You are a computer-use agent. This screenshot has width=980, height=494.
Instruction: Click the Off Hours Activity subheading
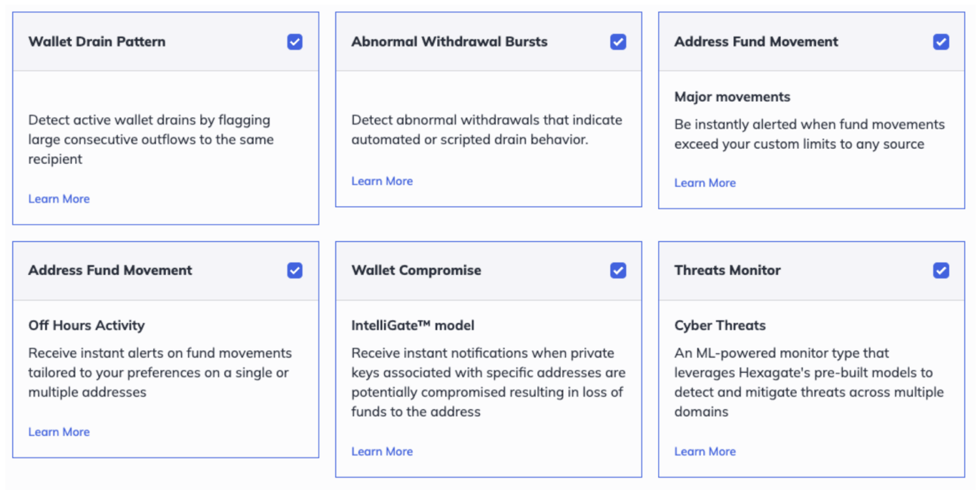tap(86, 325)
